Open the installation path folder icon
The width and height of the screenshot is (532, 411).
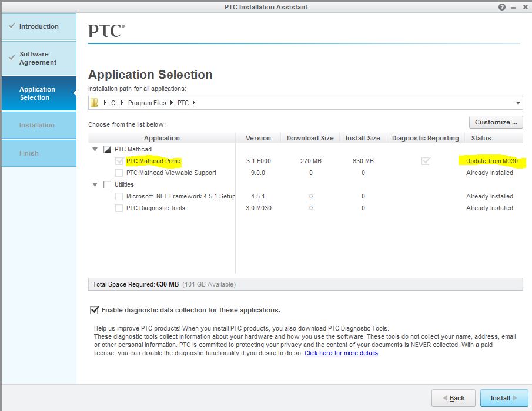(x=95, y=102)
